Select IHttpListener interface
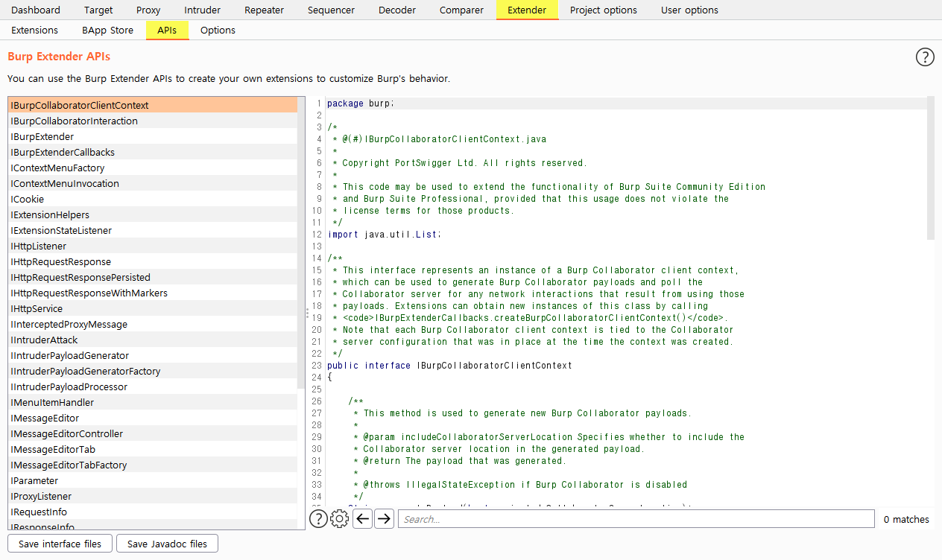This screenshot has width=942, height=560. 152,246
